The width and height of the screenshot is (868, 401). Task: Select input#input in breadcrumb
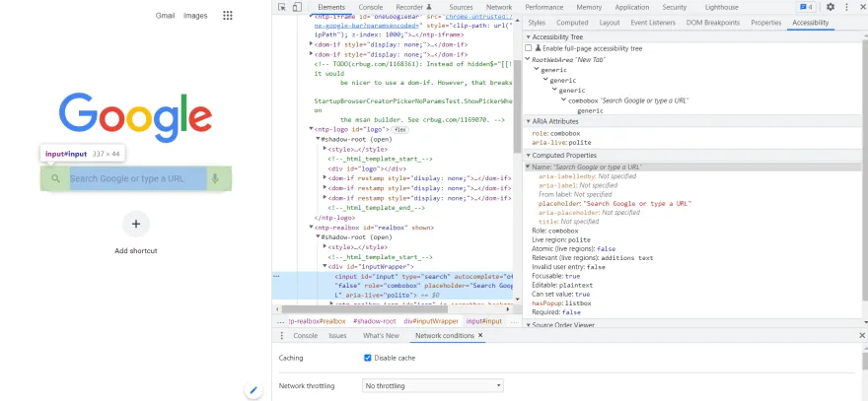(484, 321)
